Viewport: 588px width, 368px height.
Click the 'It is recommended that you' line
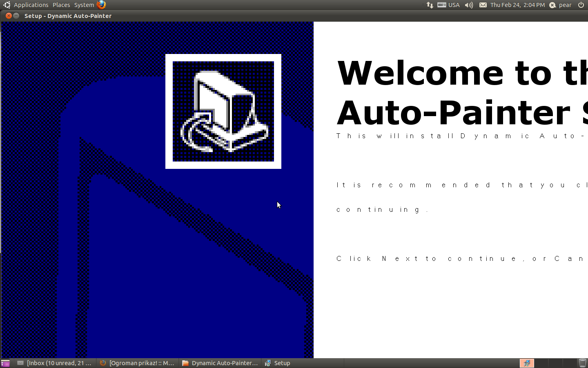pyautogui.click(x=462, y=185)
